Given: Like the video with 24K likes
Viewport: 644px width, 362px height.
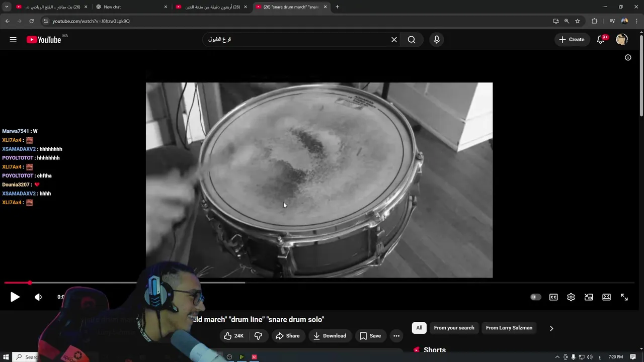Looking at the screenshot, I should tap(234, 336).
